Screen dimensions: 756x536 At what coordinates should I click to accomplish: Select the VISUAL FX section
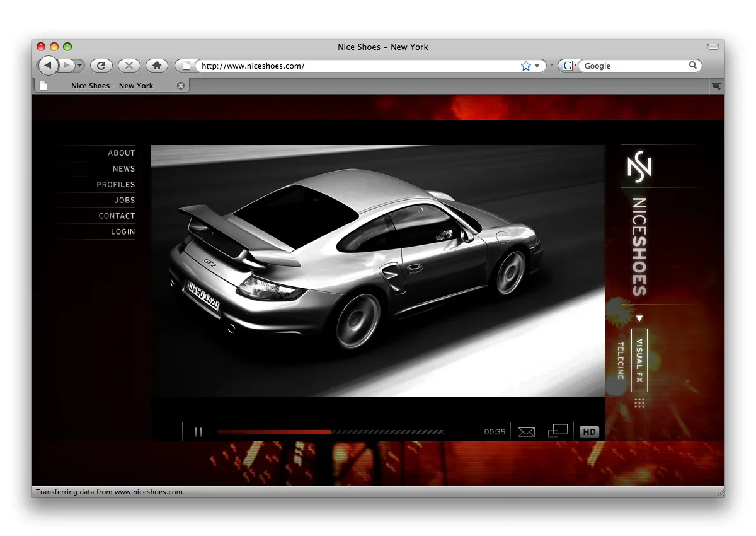click(x=639, y=361)
